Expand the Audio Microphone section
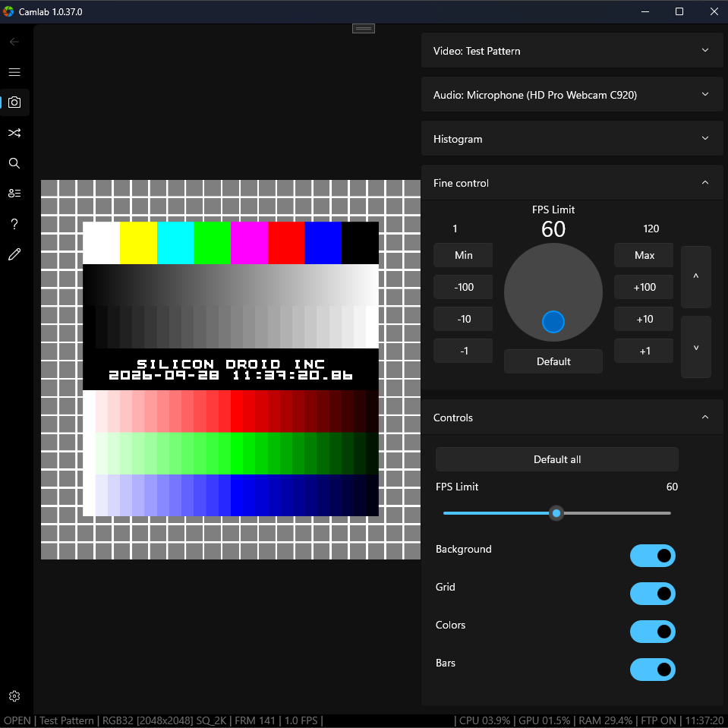Screen dimensions: 728x728 coord(572,95)
